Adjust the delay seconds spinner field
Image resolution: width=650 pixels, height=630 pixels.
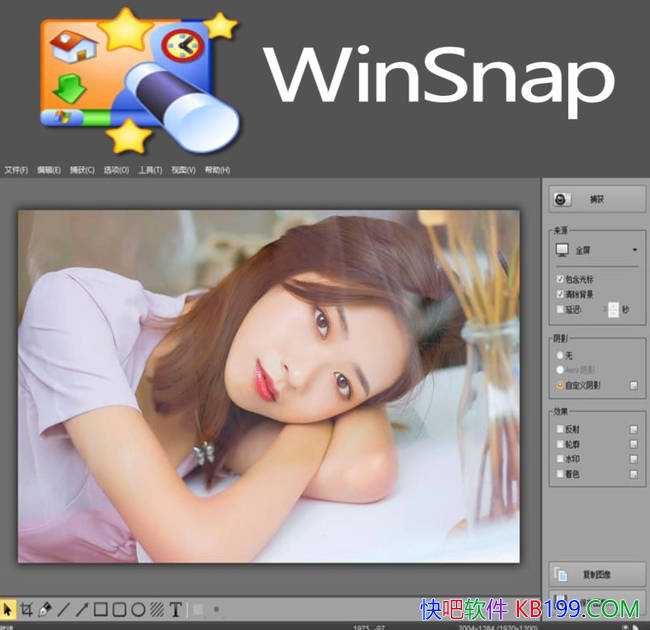(613, 309)
